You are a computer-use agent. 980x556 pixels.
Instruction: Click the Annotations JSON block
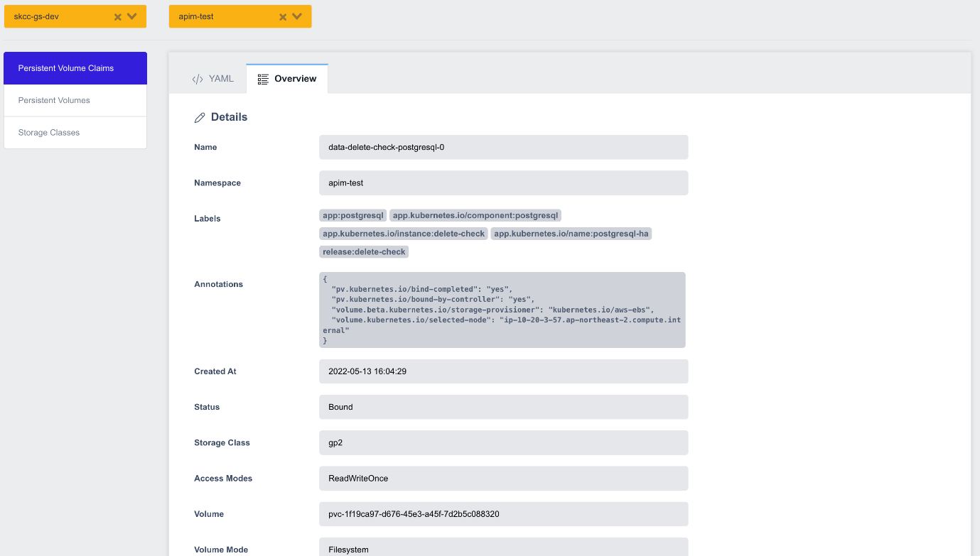[x=502, y=310]
